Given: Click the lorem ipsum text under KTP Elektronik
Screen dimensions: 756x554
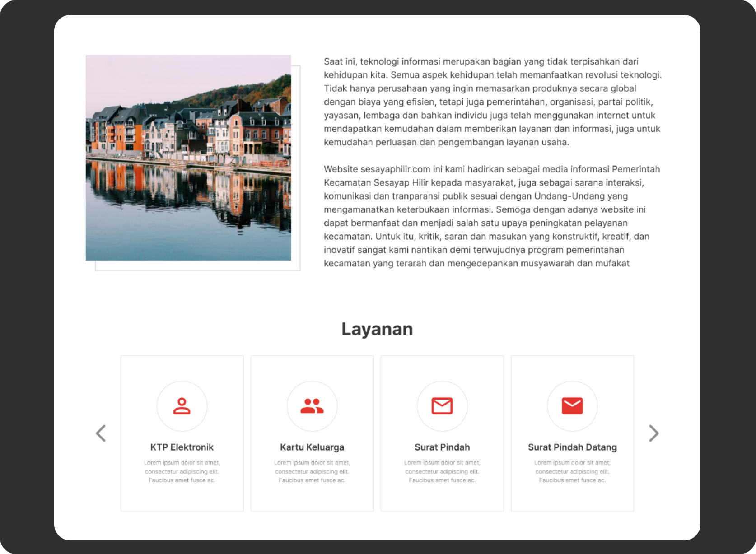Looking at the screenshot, I should click(x=182, y=471).
